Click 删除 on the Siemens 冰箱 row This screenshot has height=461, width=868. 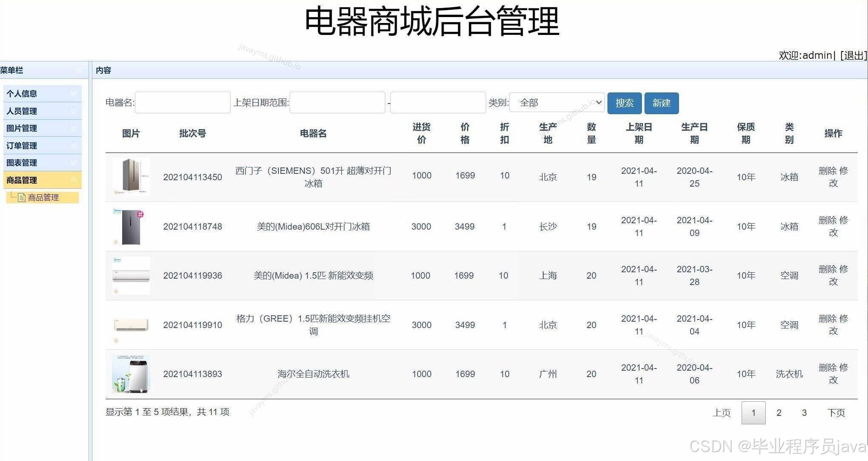pos(826,171)
